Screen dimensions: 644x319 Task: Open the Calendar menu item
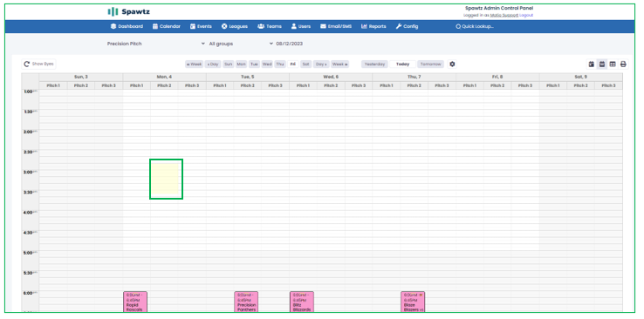[x=167, y=26]
